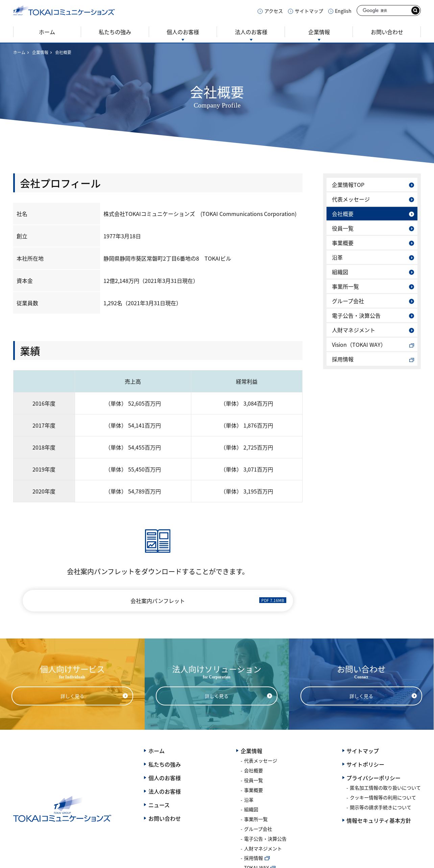
Task: Click footer link クッキー情報等の利用について
Action: pos(383,798)
